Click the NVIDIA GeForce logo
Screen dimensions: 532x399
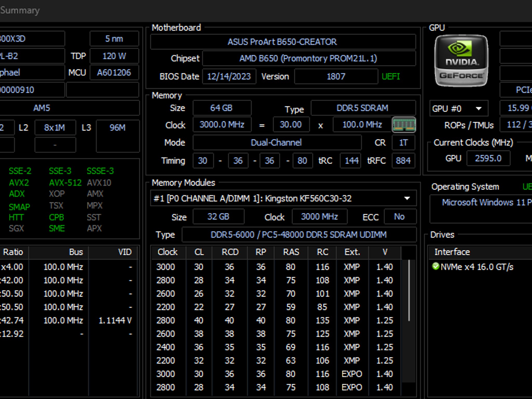click(x=461, y=61)
